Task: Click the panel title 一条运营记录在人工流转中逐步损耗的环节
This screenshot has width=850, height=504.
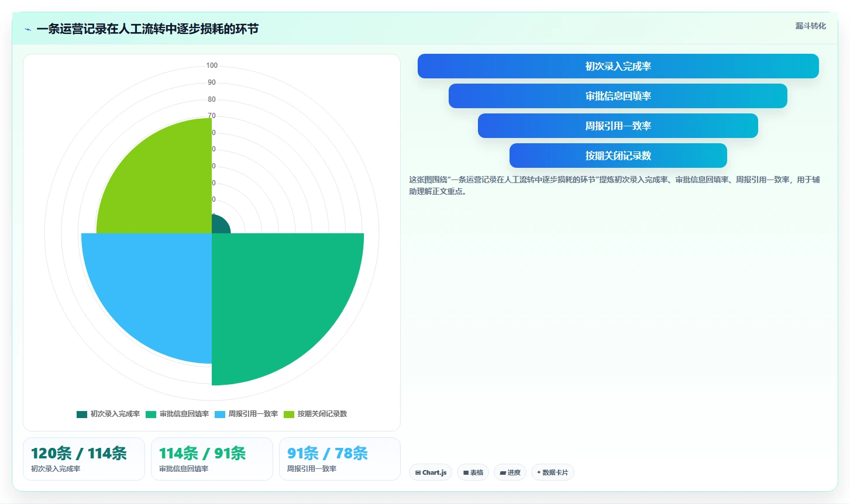Action: [147, 29]
